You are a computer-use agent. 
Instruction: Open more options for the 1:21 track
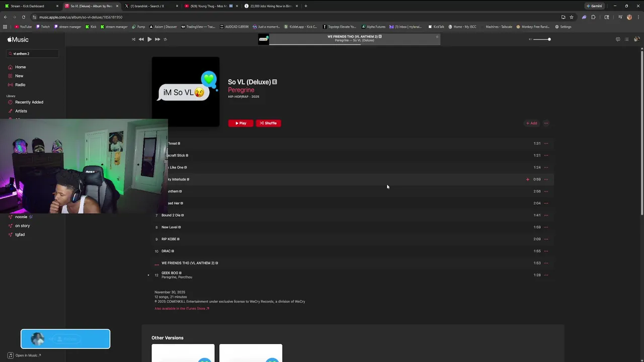(x=546, y=155)
